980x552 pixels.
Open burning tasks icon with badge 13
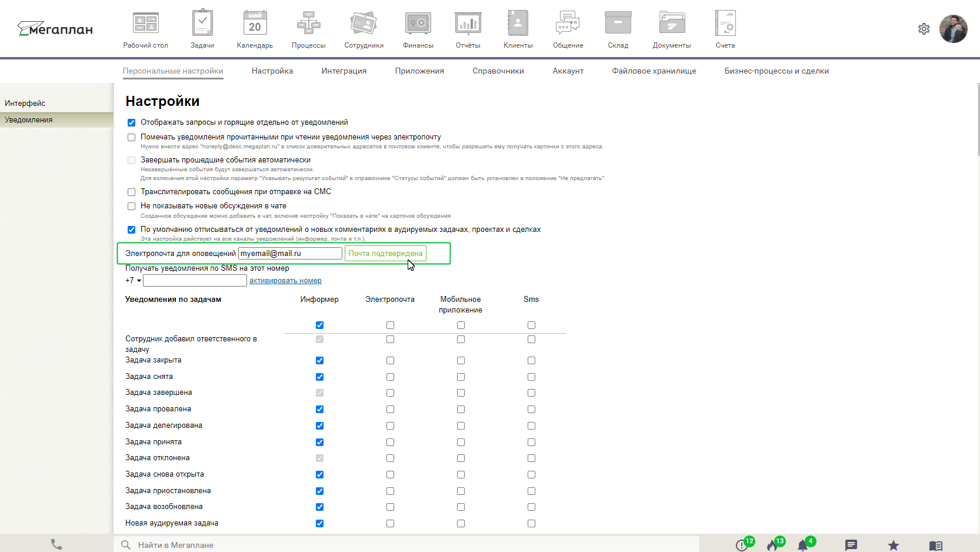tap(774, 544)
